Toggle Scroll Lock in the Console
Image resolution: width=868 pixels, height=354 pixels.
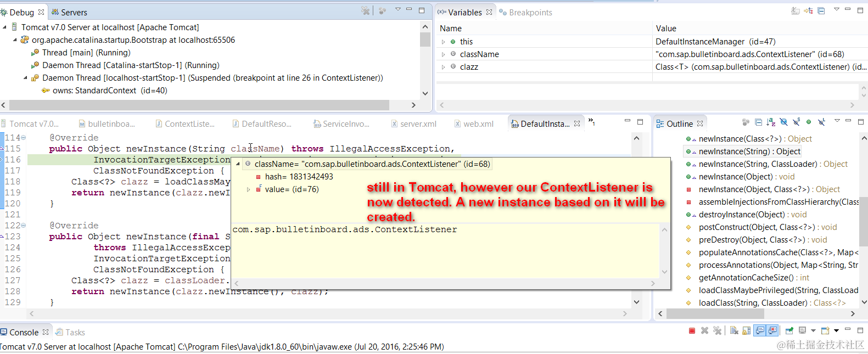[746, 330]
